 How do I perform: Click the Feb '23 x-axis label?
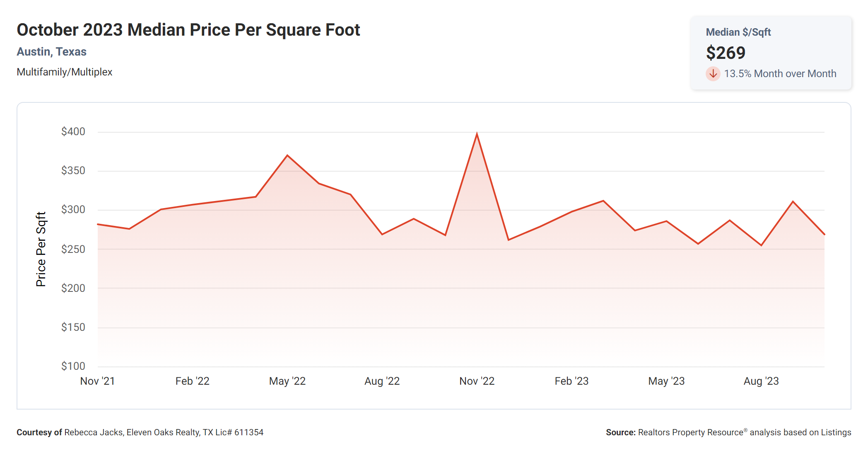[x=571, y=381]
